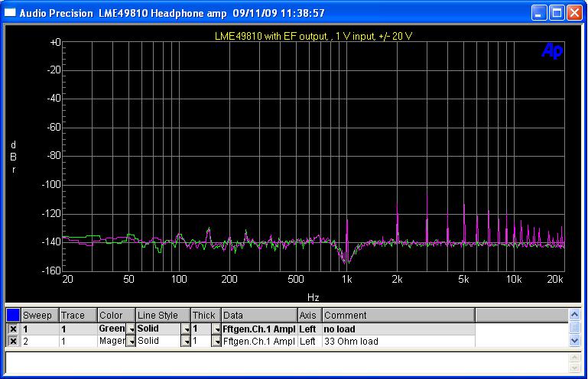588x379 pixels.
Task: Open Thick dropdown for sweep 1
Action: (216, 329)
